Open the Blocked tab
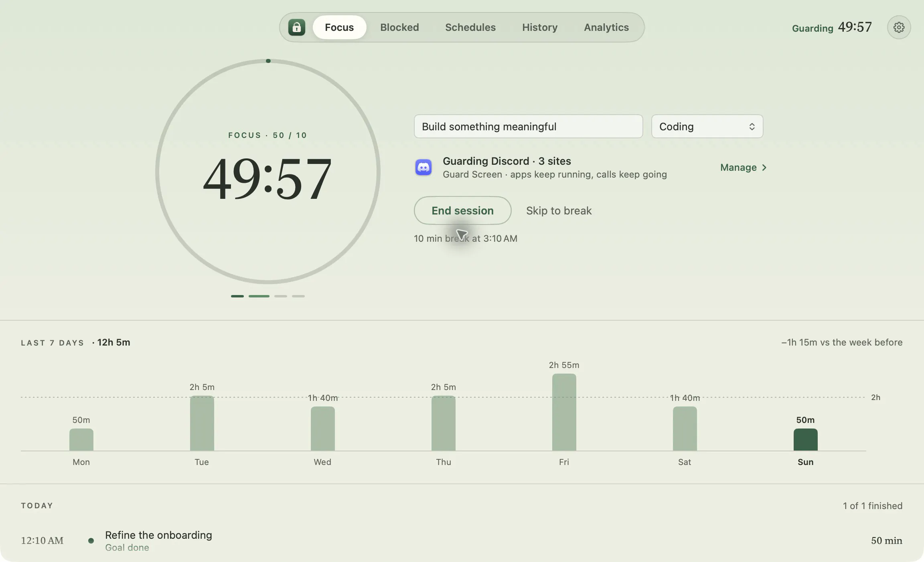924x562 pixels. coord(399,27)
